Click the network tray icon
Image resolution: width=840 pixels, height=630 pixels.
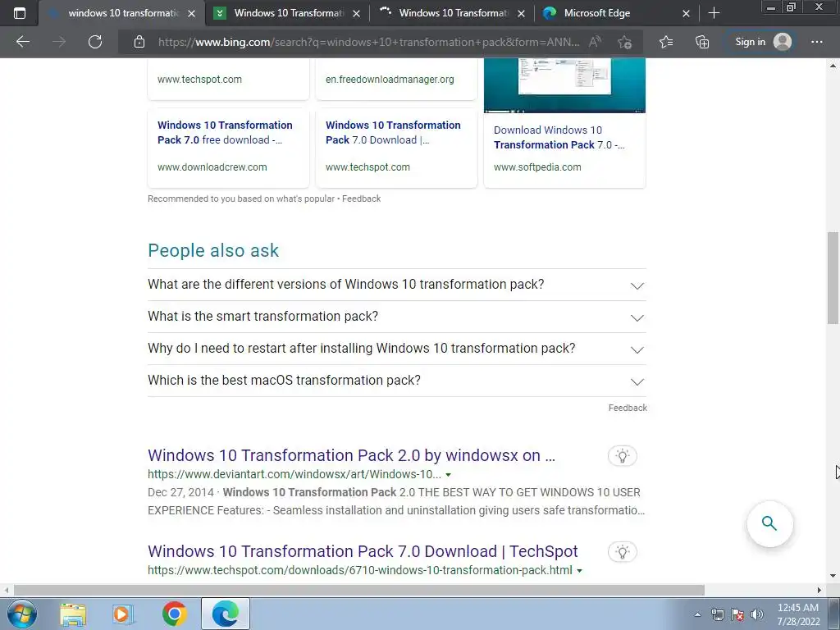click(x=717, y=614)
